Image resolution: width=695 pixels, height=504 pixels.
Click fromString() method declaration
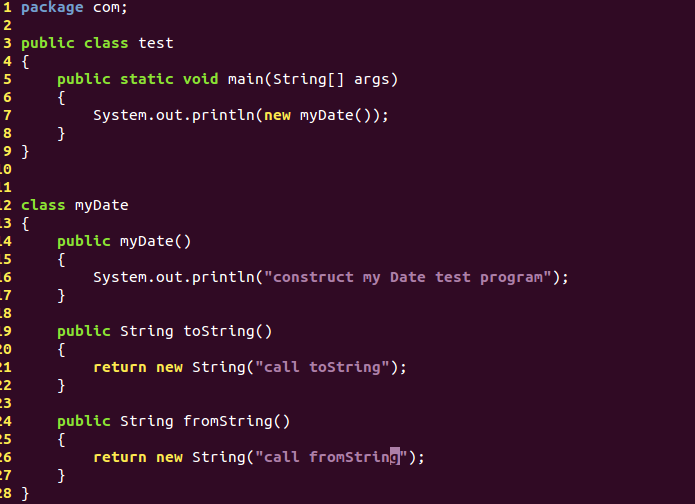[x=236, y=421]
